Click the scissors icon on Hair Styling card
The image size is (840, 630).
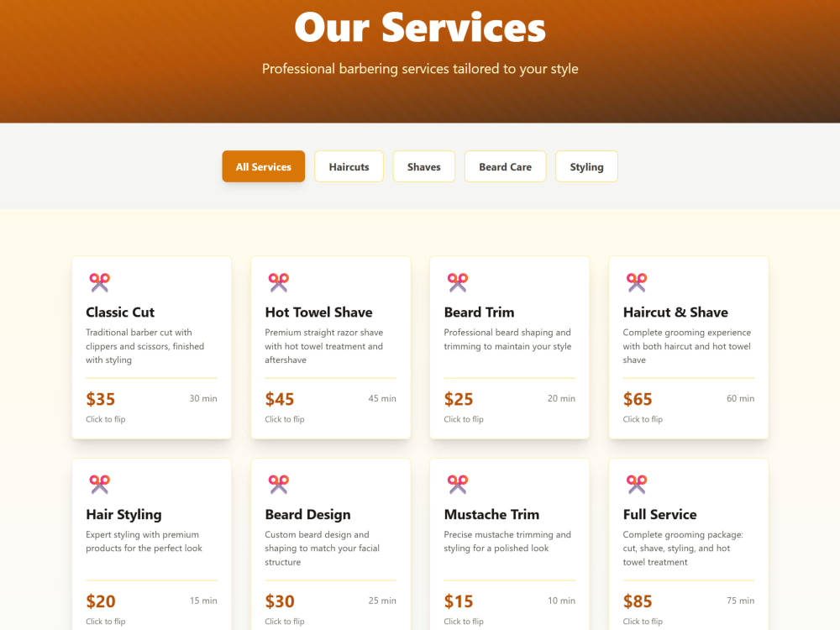tap(100, 485)
